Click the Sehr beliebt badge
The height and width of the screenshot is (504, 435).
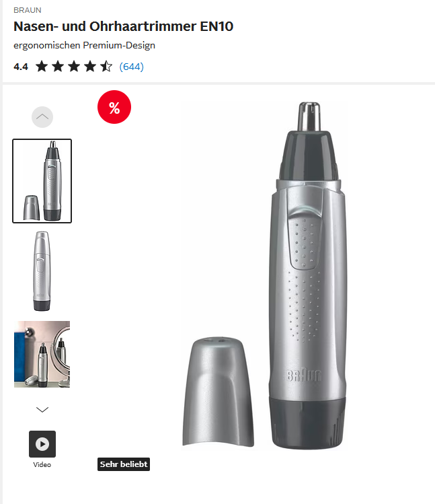pyautogui.click(x=124, y=464)
